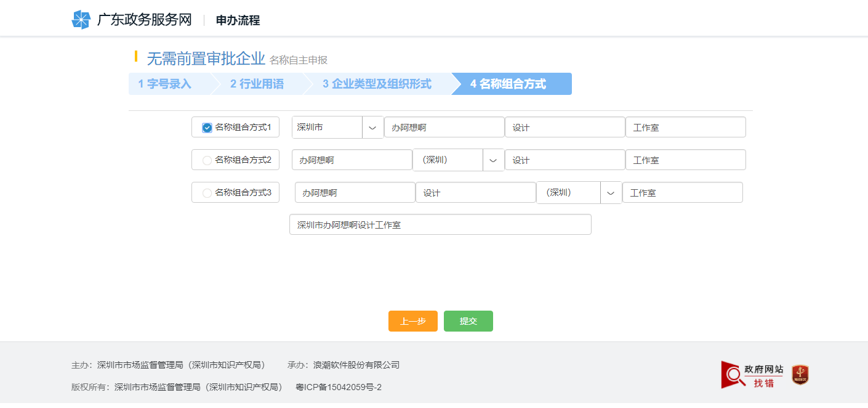
Task: Submit with the green 提交 button
Action: (468, 321)
